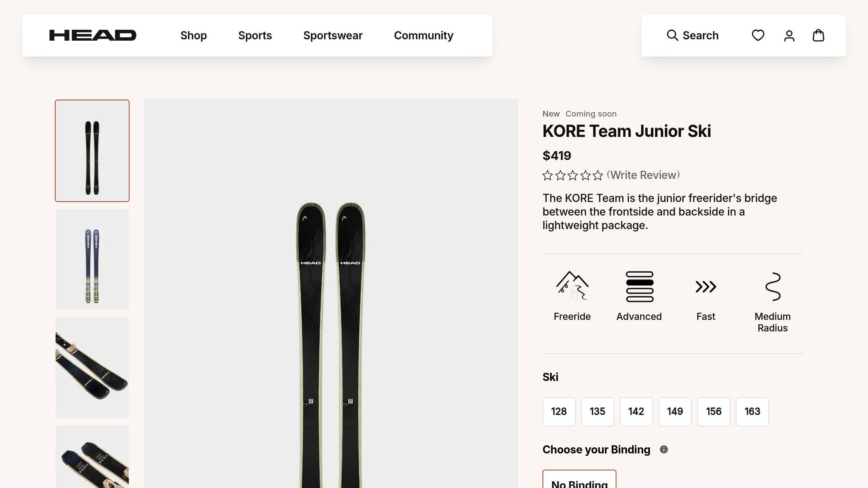868x488 pixels.
Task: Click the Freeride mountain icon
Action: (x=572, y=286)
